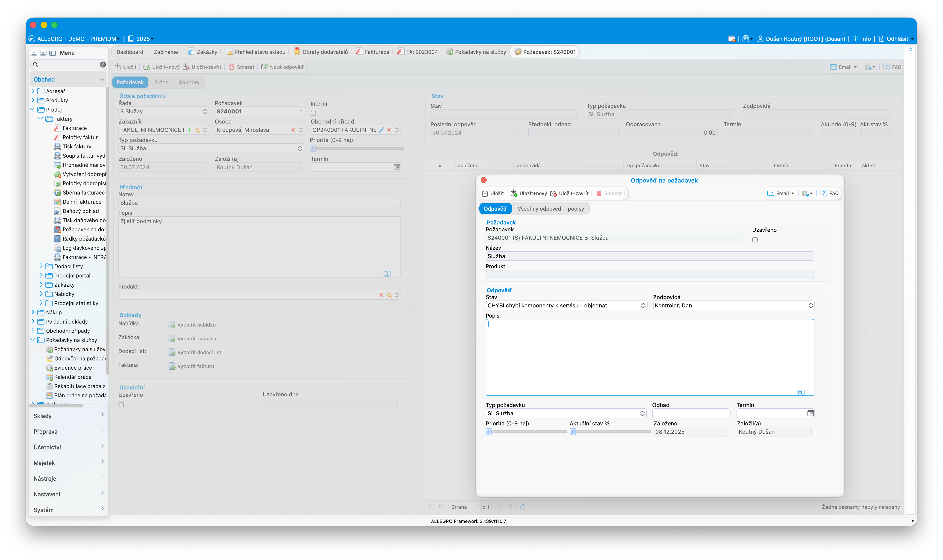Close the Odpověď na požadavek dialog
This screenshot has width=943, height=560.
[483, 180]
